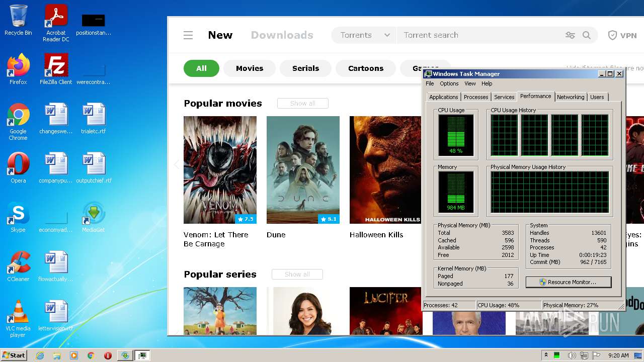Switch to Users tab

click(x=597, y=97)
